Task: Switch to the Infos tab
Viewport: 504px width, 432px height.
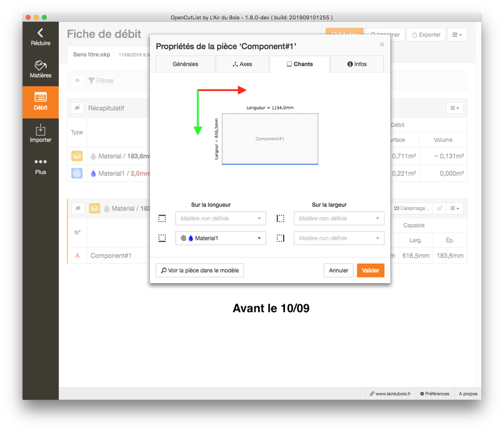Action: coord(357,64)
